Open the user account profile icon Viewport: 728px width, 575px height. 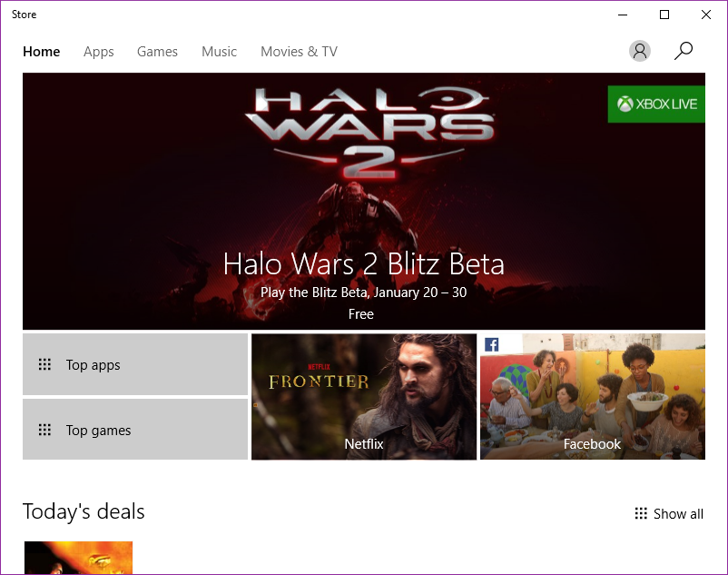639,51
